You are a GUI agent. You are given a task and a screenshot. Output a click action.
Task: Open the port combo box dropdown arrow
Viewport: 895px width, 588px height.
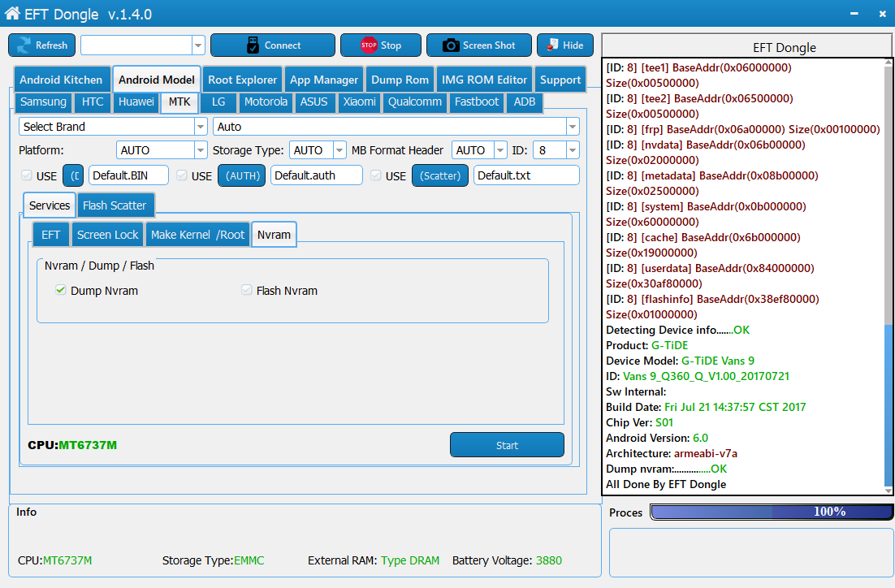198,45
